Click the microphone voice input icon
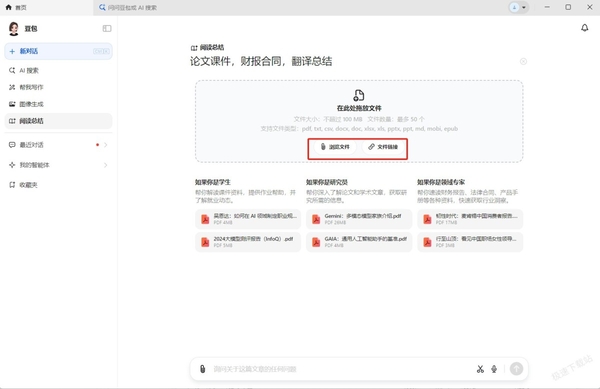Screen dimensions: 600x389 [x=494, y=369]
